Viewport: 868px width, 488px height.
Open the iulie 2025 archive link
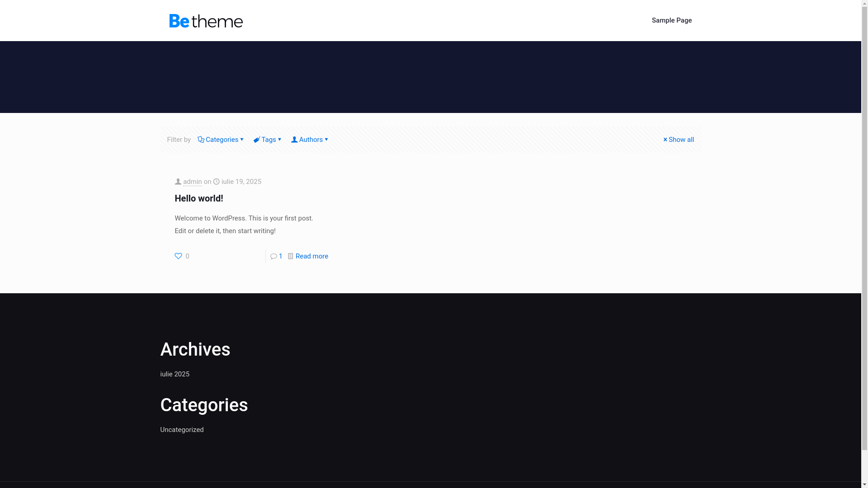[175, 374]
